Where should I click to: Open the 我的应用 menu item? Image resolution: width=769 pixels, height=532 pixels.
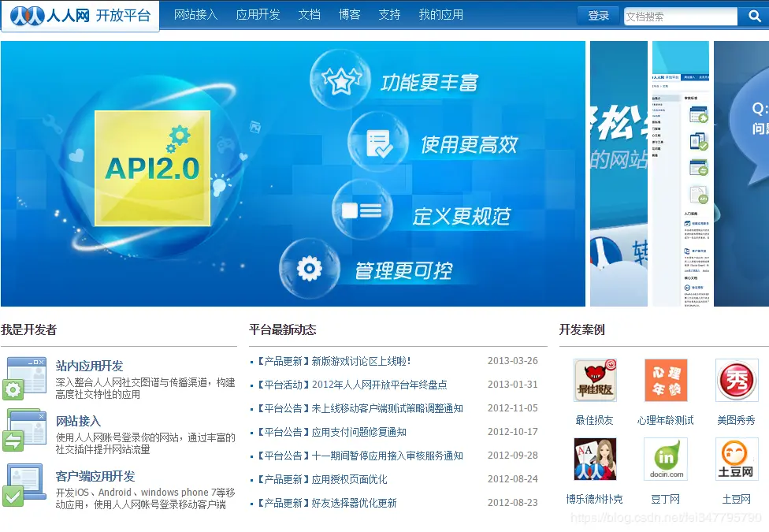(441, 15)
